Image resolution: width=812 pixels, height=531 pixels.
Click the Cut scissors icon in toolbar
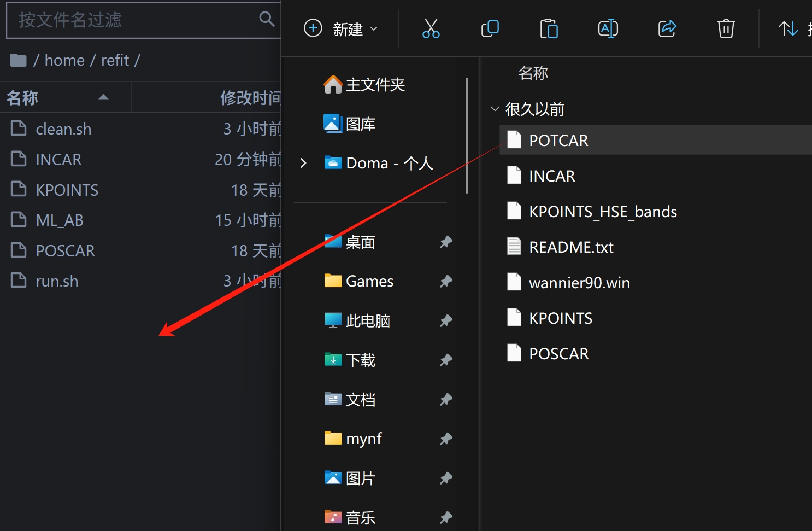point(431,28)
